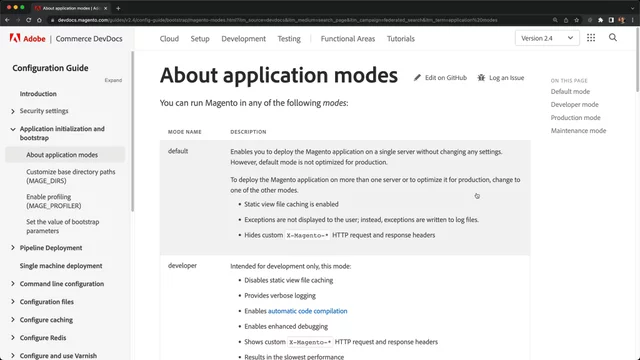640x360 pixels.
Task: Click the browser back arrow
Action: (7, 20)
